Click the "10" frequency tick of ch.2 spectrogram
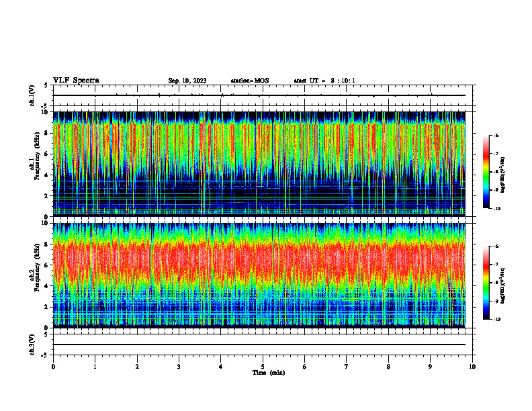The width and height of the screenshot is (532, 411). pos(46,223)
